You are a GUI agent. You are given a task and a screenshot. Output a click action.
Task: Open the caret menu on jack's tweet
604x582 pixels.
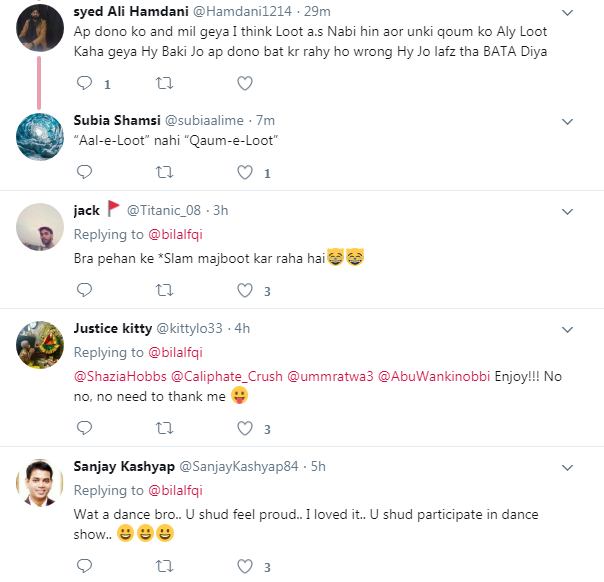[568, 211]
